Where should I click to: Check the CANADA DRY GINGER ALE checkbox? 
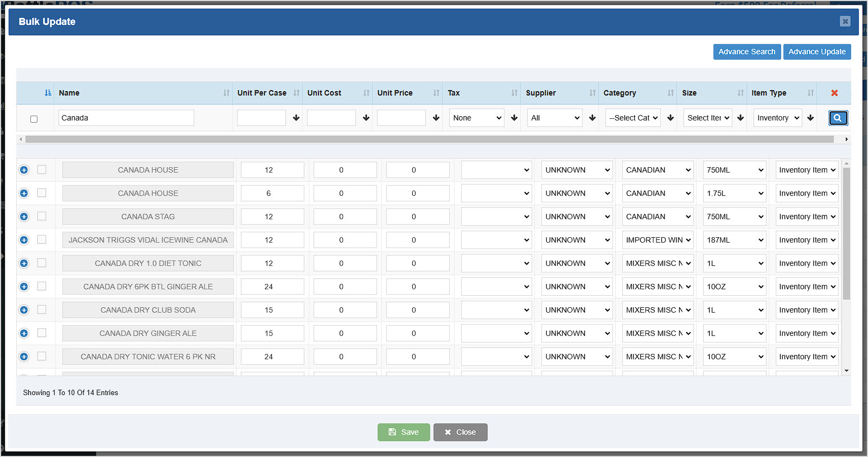(42, 333)
